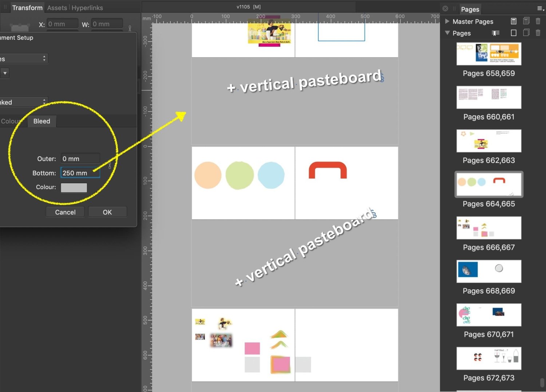The width and height of the screenshot is (546, 392).
Task: Toggle the aspect ratio link in Transform panel
Action: coord(130,28)
